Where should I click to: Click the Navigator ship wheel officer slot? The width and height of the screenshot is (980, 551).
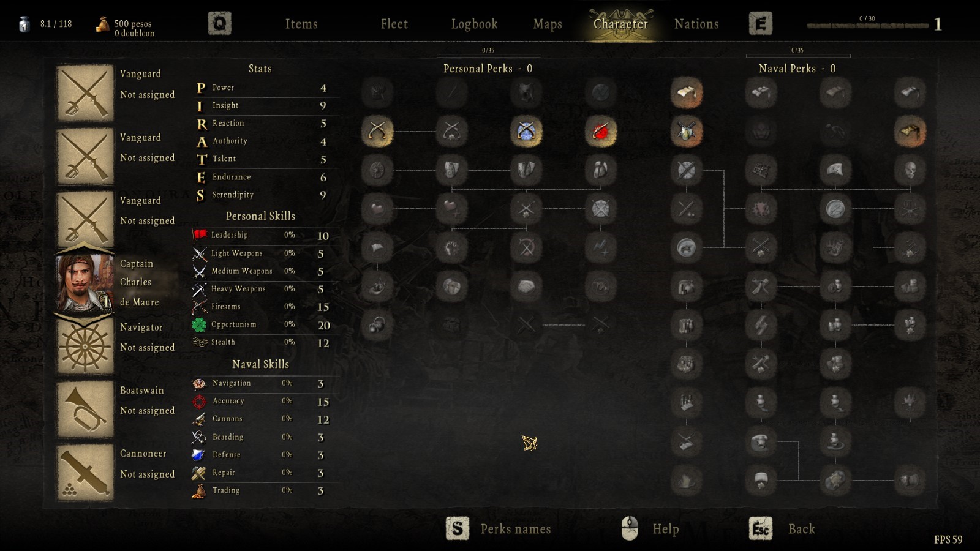(x=85, y=347)
